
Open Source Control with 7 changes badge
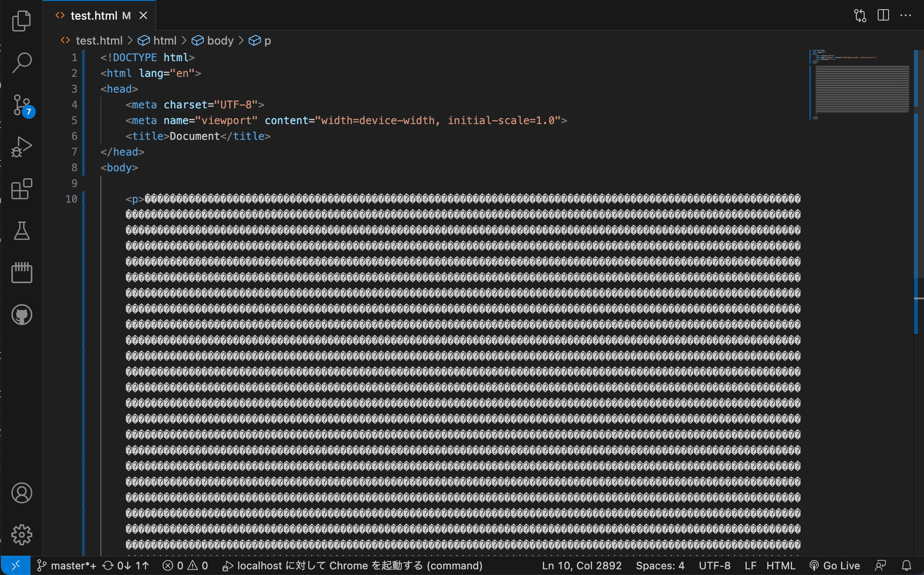[x=22, y=105]
